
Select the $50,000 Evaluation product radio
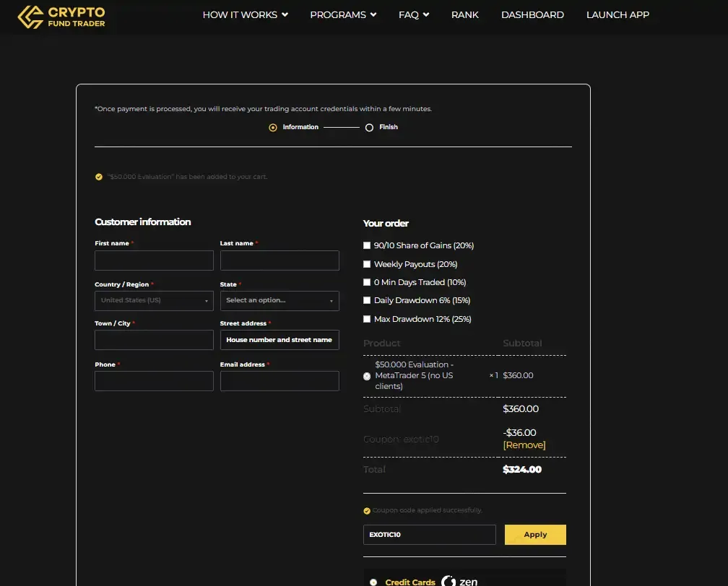(367, 376)
